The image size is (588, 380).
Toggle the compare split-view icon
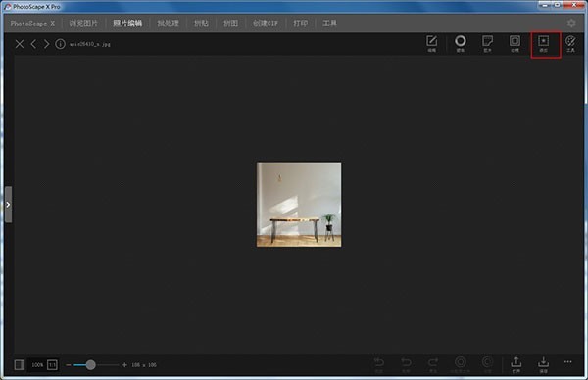[x=20, y=364]
